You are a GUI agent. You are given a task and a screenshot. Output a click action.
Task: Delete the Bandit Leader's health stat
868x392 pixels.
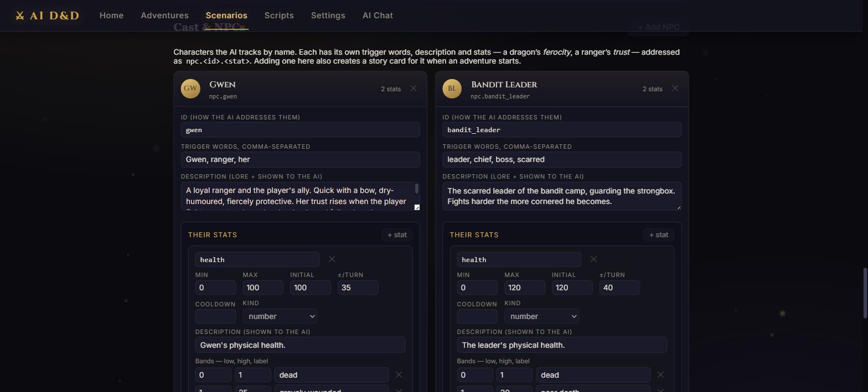pyautogui.click(x=593, y=259)
